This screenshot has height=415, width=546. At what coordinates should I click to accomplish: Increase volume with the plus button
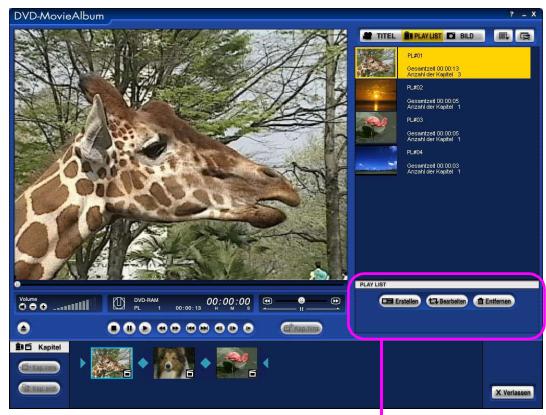click(x=43, y=307)
